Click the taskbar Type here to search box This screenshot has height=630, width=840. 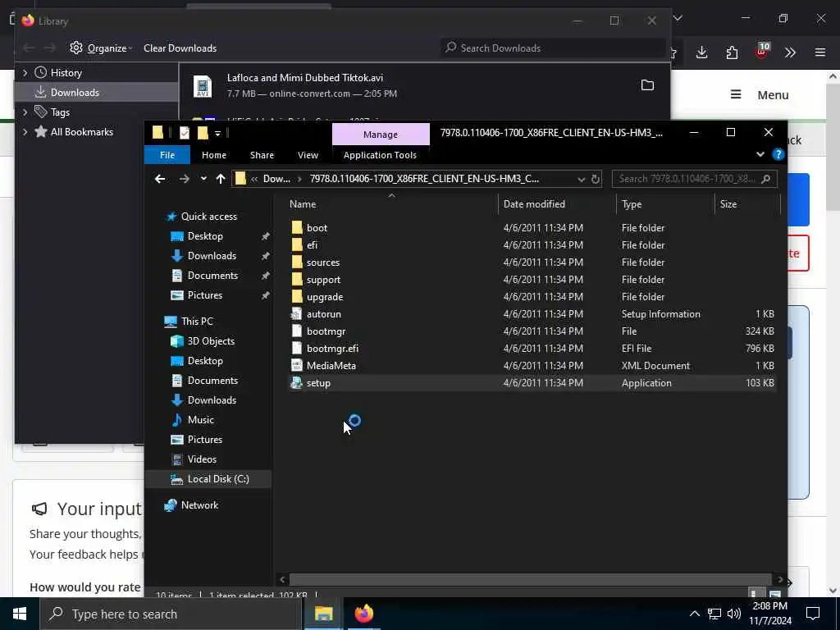pyautogui.click(x=171, y=614)
